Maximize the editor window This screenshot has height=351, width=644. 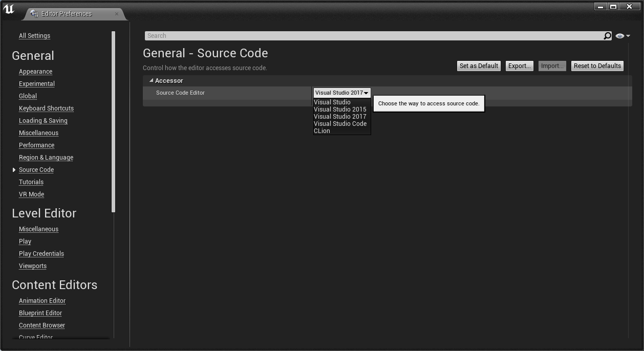point(613,7)
